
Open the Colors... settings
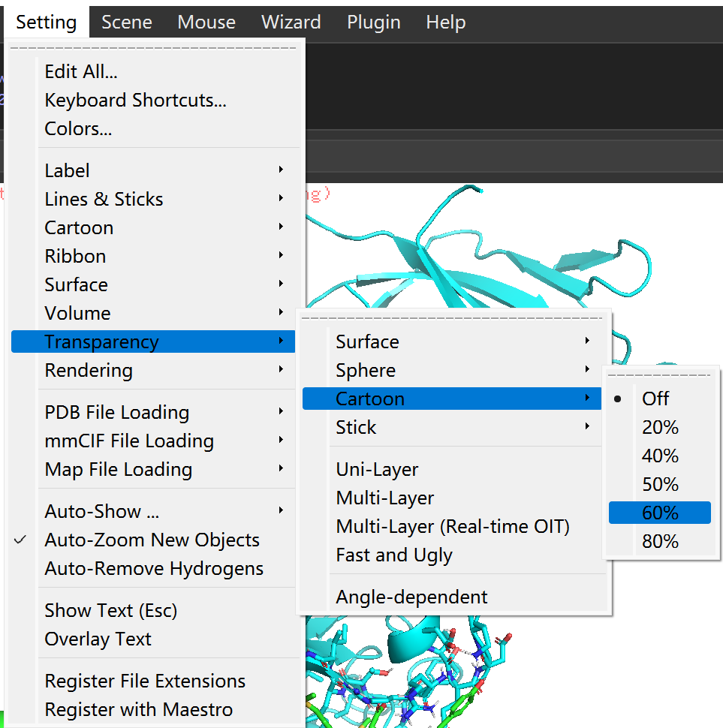click(x=78, y=128)
